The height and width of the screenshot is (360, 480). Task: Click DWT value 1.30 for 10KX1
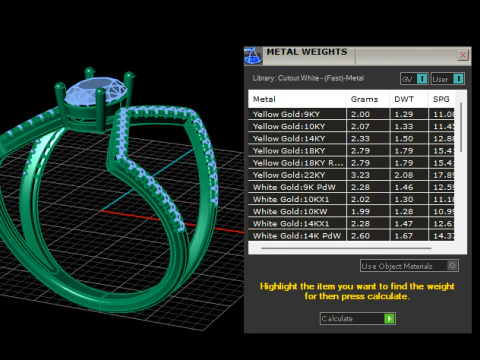404,199
